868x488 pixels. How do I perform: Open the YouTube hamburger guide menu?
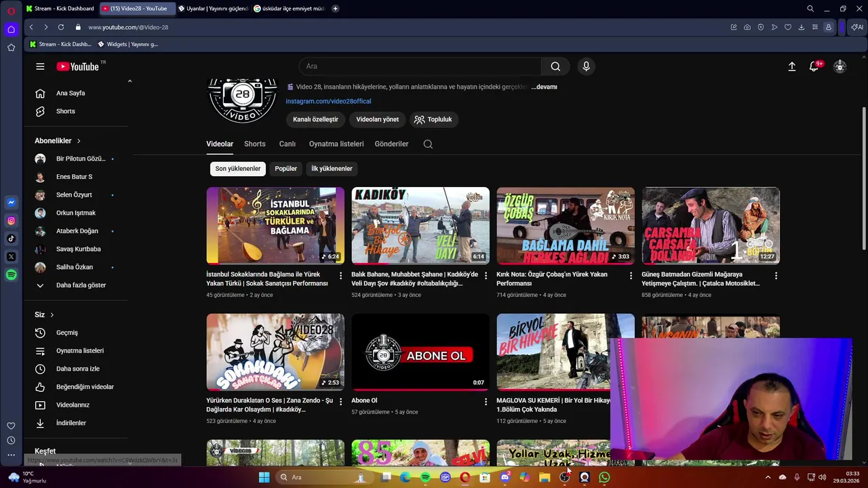(40, 66)
